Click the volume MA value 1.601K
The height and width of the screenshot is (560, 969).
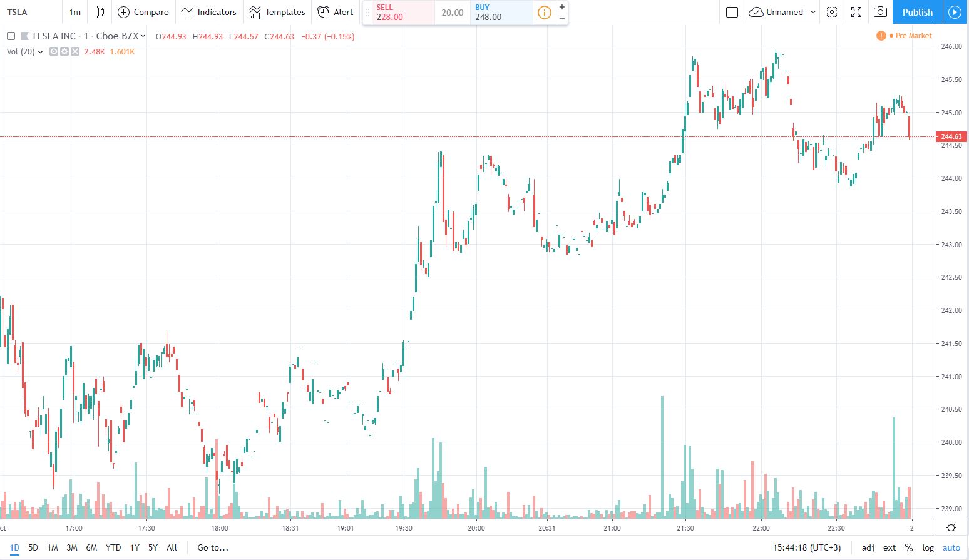tap(122, 52)
